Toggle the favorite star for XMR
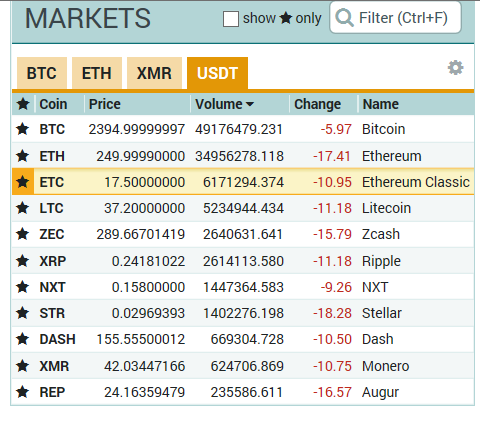482x424 pixels. coord(23,366)
